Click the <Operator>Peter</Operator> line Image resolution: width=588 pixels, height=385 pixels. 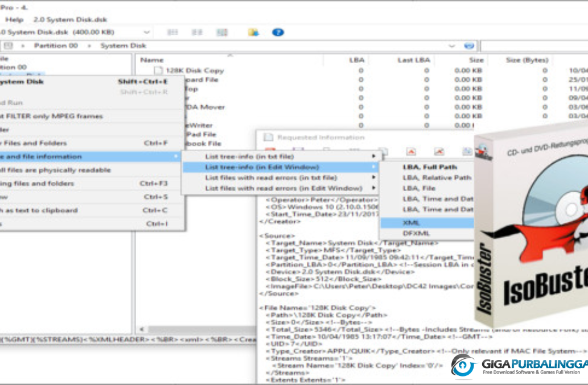tap(322, 200)
